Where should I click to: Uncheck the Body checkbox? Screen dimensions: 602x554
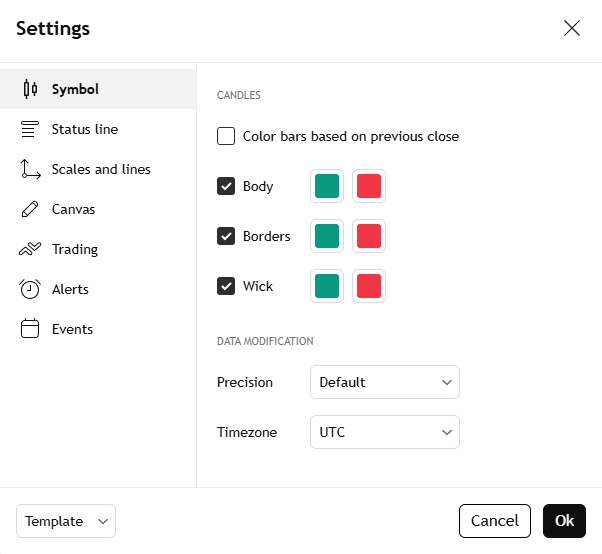(226, 186)
